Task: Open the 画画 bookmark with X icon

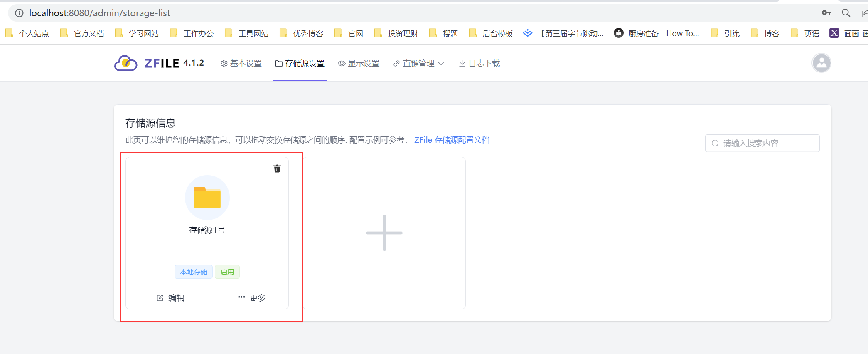Action: click(849, 33)
